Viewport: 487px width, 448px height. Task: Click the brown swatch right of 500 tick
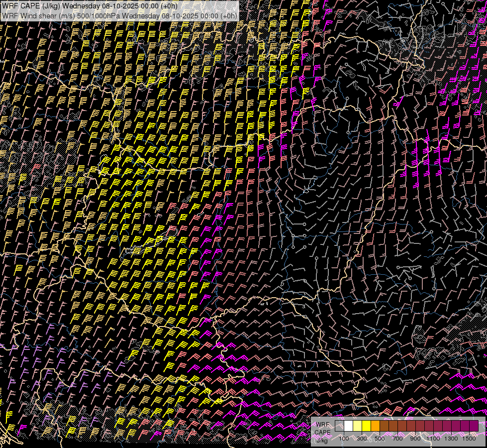tap(384, 426)
